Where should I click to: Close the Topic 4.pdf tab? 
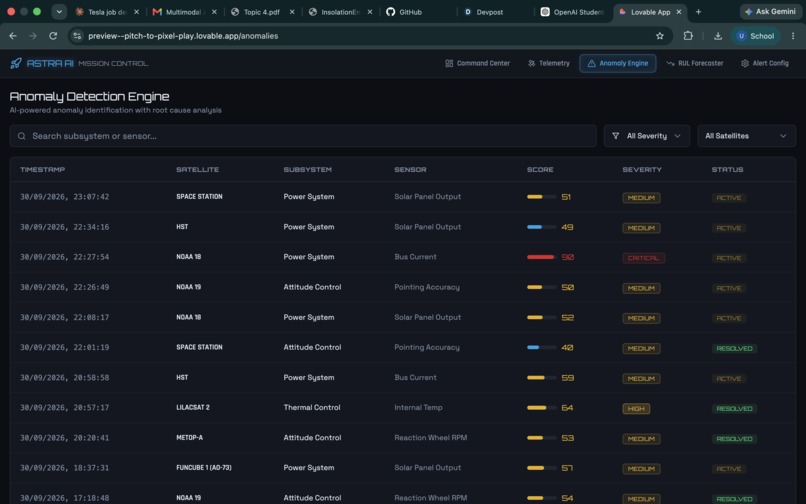292,12
